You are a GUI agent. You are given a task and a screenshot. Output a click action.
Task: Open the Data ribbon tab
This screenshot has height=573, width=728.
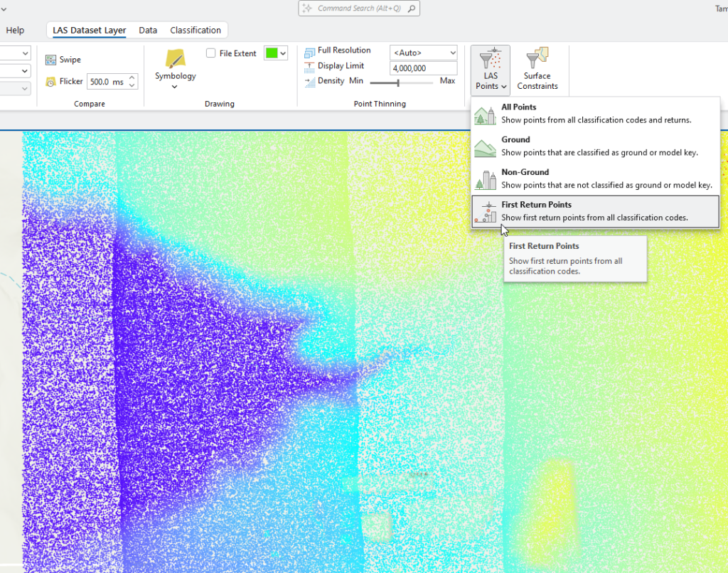tap(148, 30)
